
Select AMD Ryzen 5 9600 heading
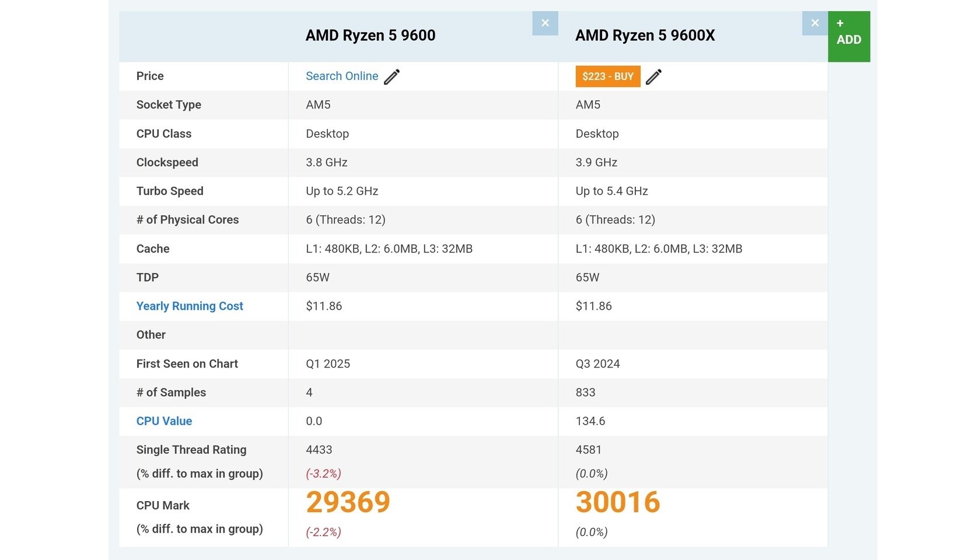click(370, 36)
